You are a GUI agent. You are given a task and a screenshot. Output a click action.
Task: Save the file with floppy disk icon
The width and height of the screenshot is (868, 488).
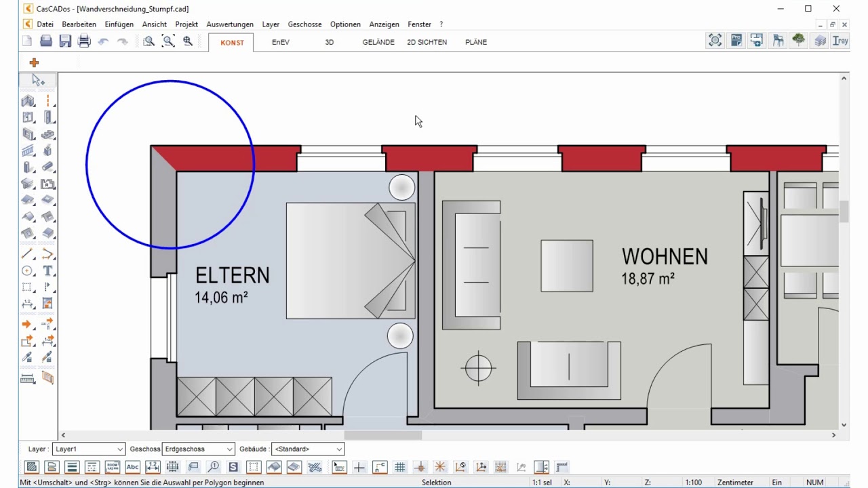[x=65, y=41]
